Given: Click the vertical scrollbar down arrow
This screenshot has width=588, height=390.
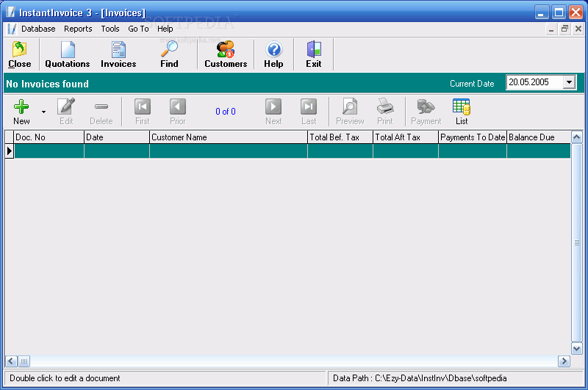Looking at the screenshot, I should [577, 348].
